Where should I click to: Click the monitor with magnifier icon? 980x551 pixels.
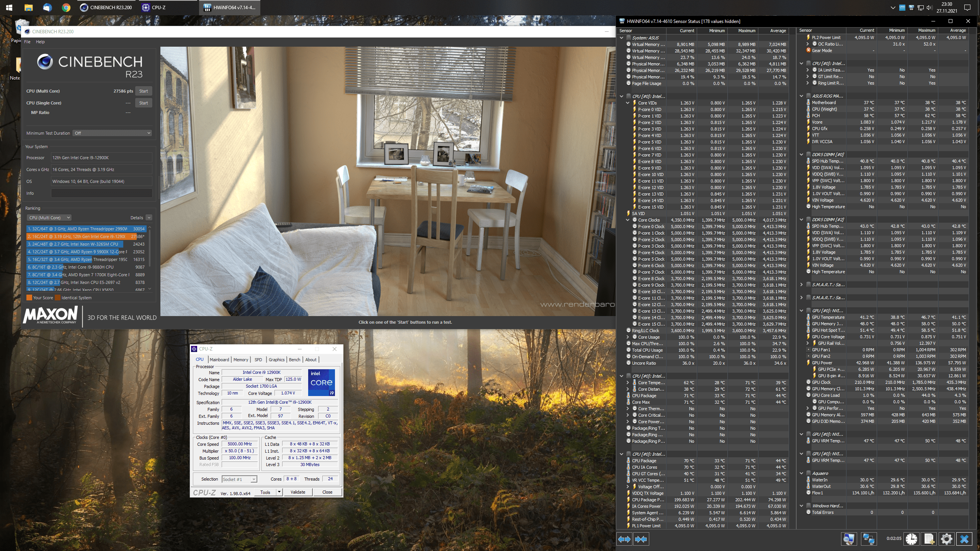pyautogui.click(x=849, y=539)
